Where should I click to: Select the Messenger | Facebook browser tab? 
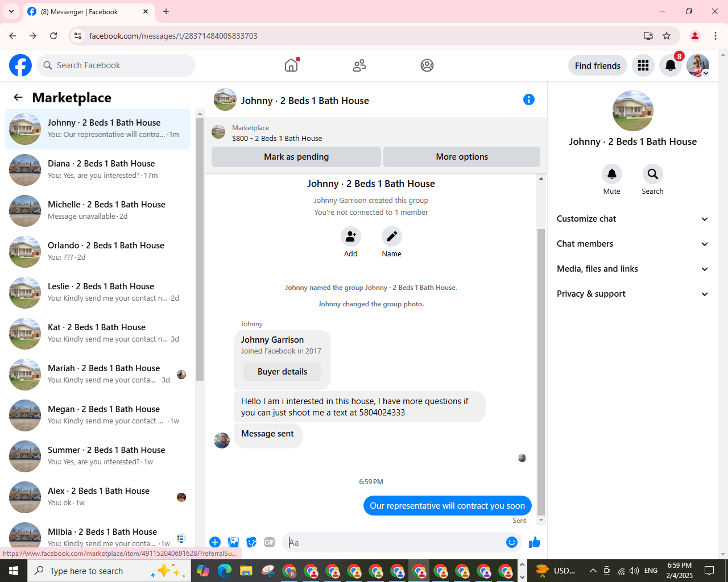[x=88, y=11]
